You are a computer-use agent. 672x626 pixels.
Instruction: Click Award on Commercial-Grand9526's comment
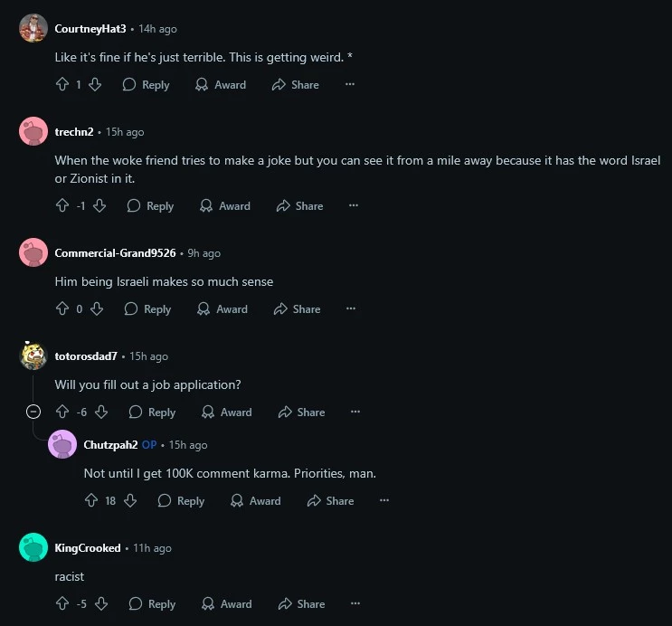(222, 308)
